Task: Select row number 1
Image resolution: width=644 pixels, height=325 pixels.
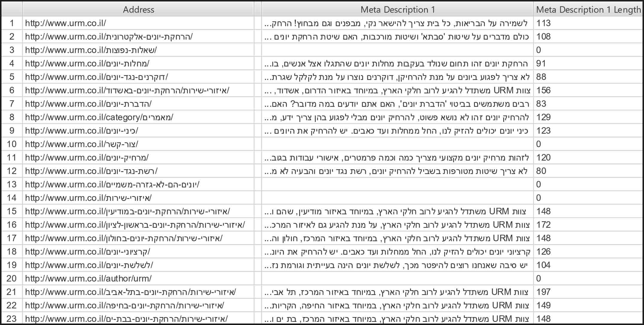Action: (12, 23)
